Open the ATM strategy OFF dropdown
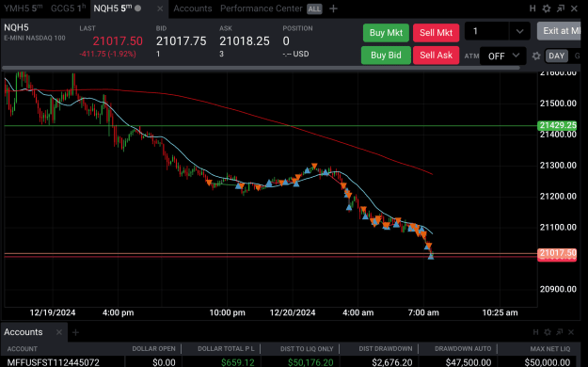588x367 pixels. [503, 56]
